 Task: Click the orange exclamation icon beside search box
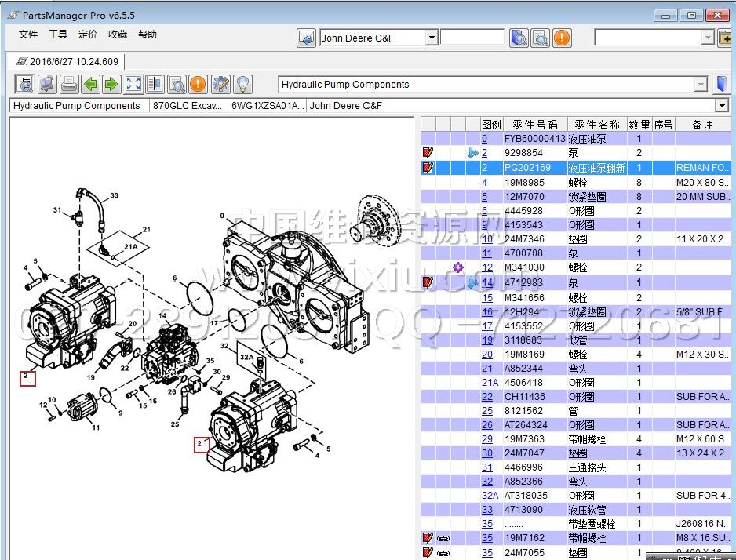(x=562, y=38)
